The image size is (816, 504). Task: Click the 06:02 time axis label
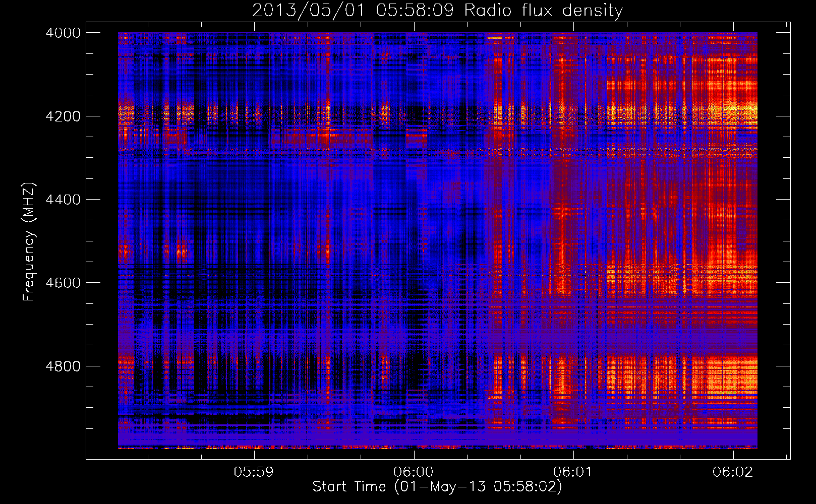732,472
